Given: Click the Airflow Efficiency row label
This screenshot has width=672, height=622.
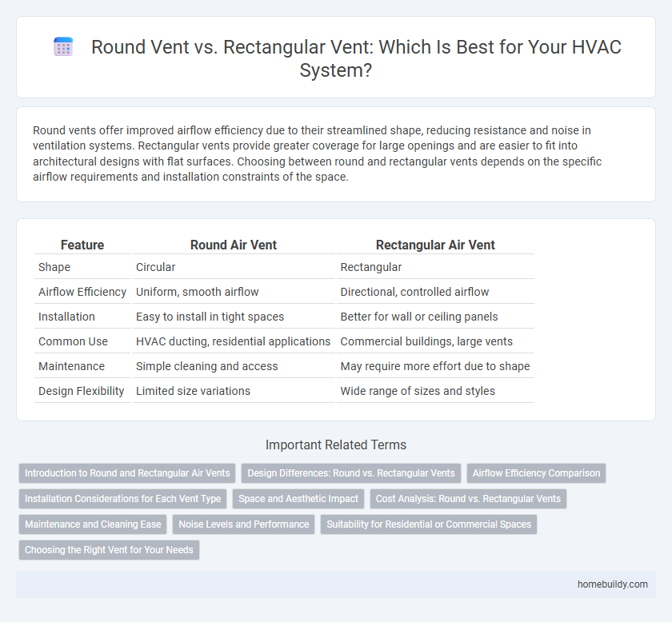Looking at the screenshot, I should point(82,292).
